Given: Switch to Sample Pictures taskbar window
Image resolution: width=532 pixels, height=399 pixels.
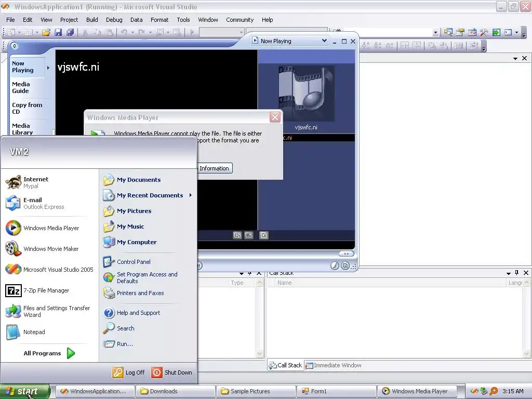Looking at the screenshot, I should click(x=256, y=391).
